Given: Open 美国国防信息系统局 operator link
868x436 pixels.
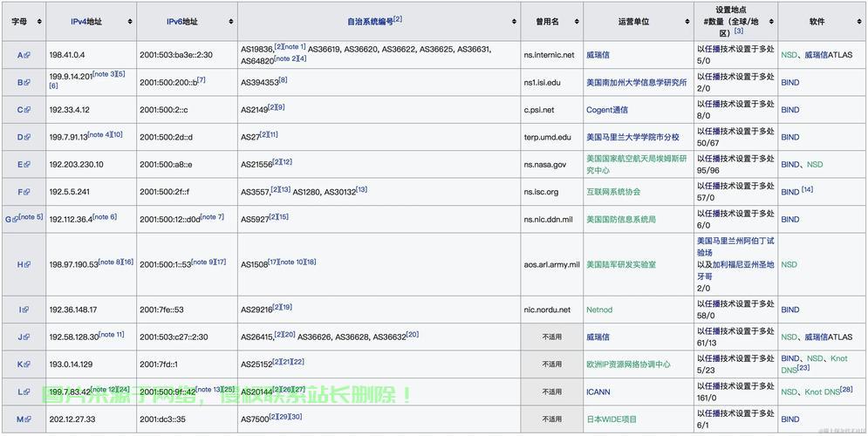Looking at the screenshot, I should [x=621, y=220].
